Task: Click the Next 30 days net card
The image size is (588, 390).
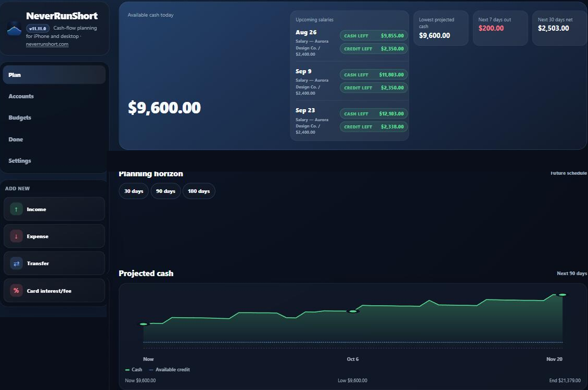Action: 560,28
